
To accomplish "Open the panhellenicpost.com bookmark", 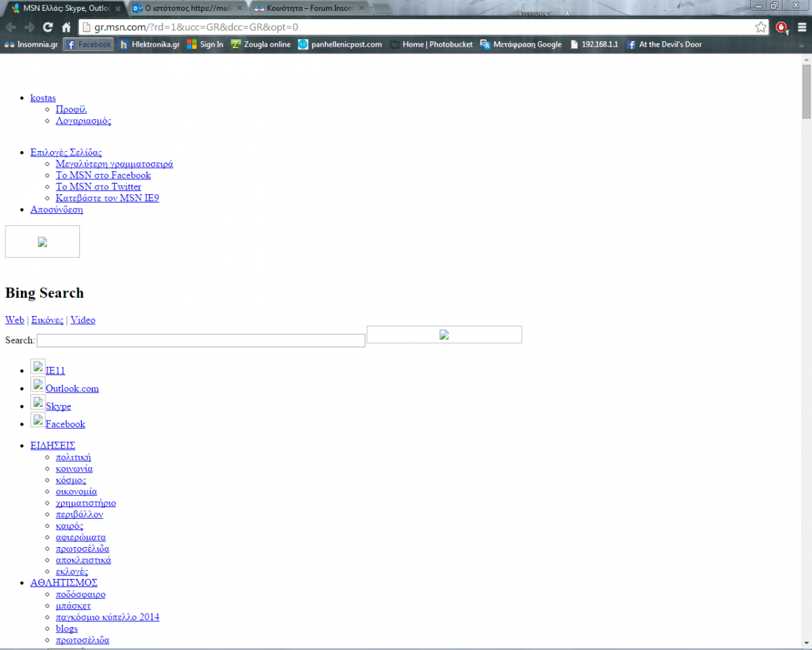I will coord(340,45).
